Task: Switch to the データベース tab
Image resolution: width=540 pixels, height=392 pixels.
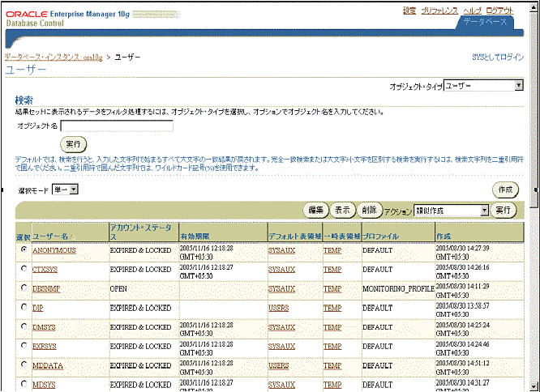Action: click(x=485, y=22)
